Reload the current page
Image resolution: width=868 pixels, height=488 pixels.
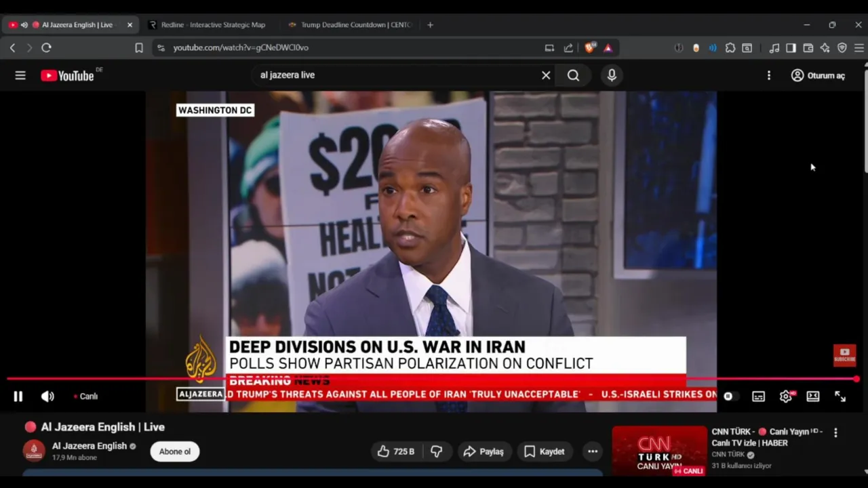coord(46,47)
